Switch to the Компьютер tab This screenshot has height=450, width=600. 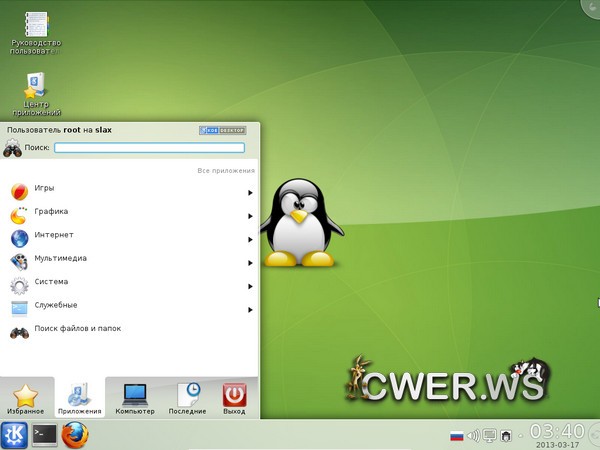click(x=135, y=398)
